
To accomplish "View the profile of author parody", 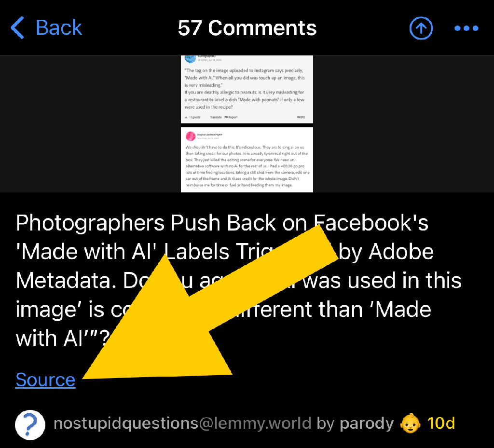I will (x=367, y=424).
